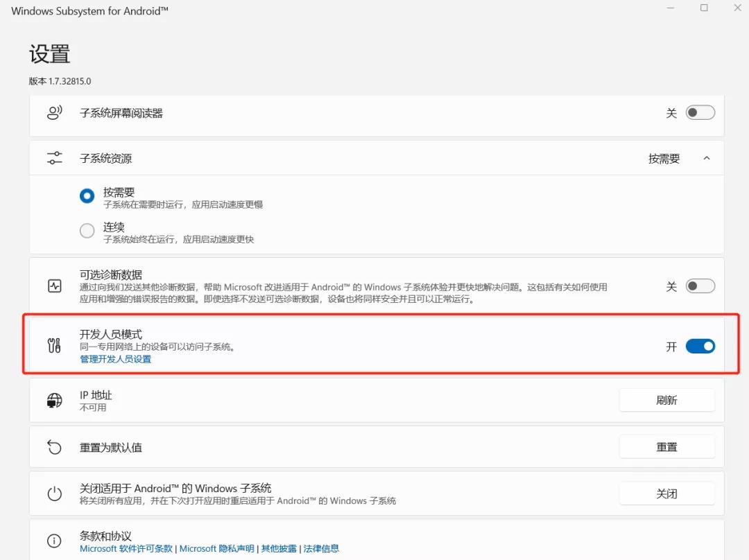The height and width of the screenshot is (560, 749).
Task: Click the info icon next to 条款和协议
Action: tap(55, 541)
